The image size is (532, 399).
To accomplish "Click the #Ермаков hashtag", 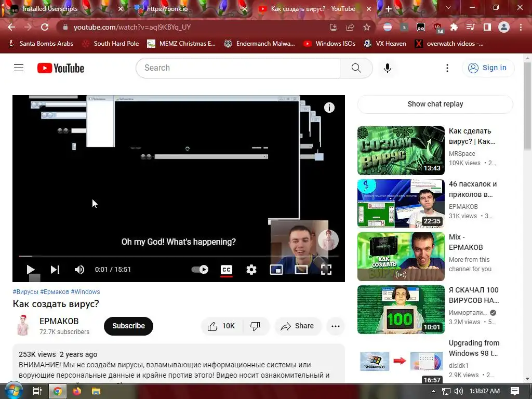I will click(x=55, y=292).
